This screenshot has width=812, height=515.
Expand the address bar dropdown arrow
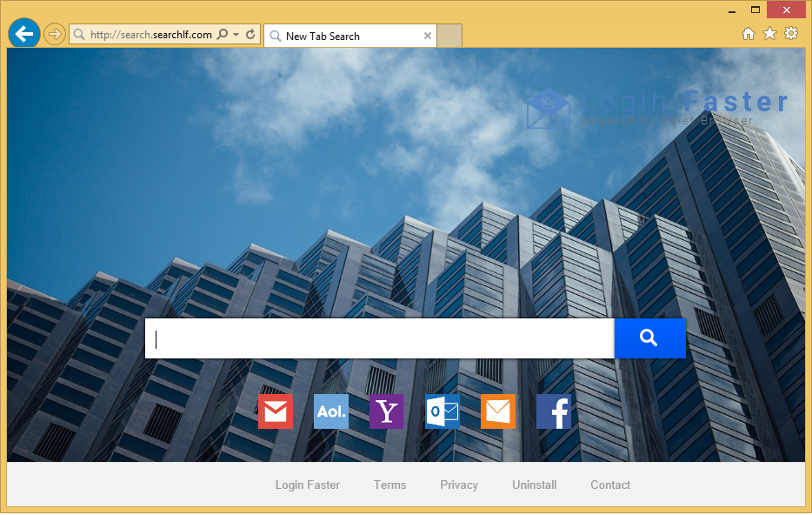(236, 35)
